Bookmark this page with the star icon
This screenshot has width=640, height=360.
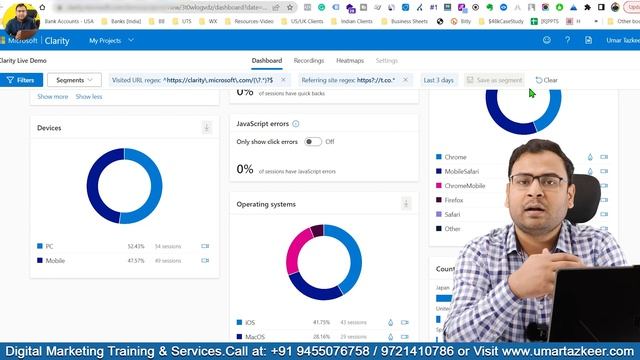coord(290,7)
